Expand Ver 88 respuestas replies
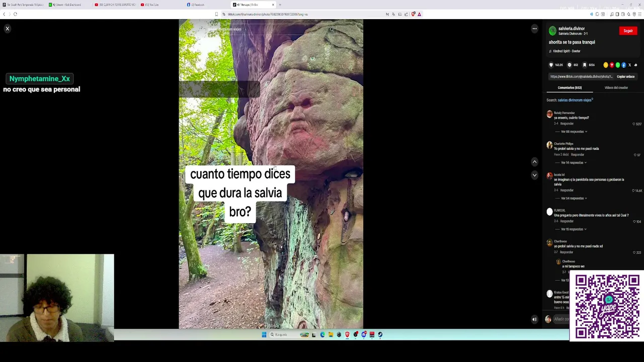This screenshot has height=362, width=644. (x=574, y=132)
